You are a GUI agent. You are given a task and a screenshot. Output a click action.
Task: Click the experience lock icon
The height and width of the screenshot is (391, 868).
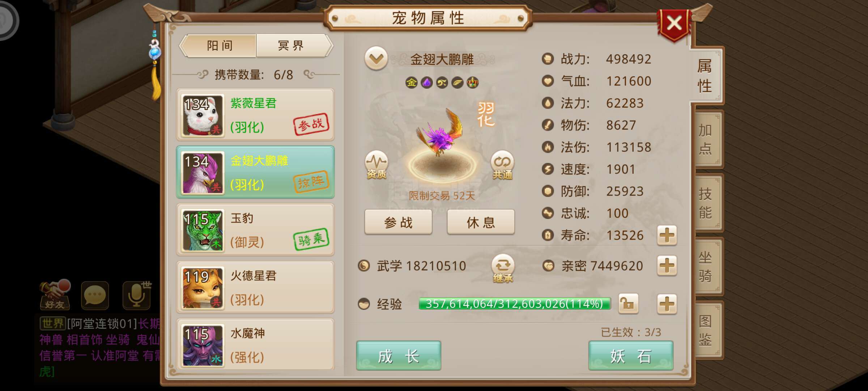point(628,304)
